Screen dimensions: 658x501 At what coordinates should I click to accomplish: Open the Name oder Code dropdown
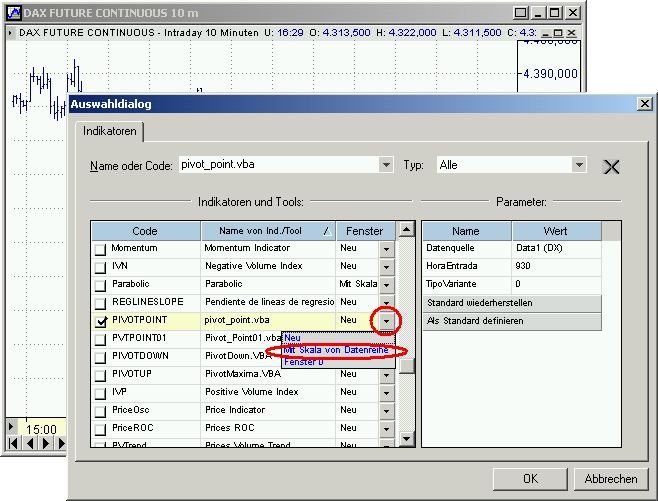tap(386, 165)
